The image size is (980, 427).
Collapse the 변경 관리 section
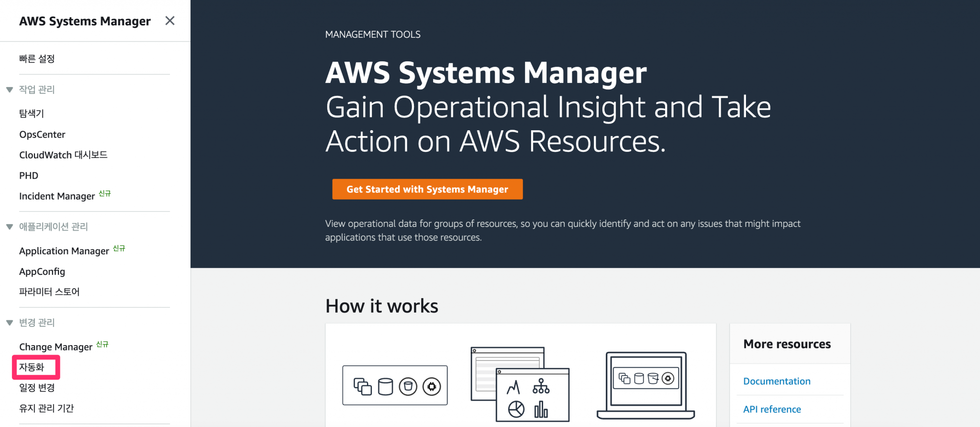click(x=10, y=323)
